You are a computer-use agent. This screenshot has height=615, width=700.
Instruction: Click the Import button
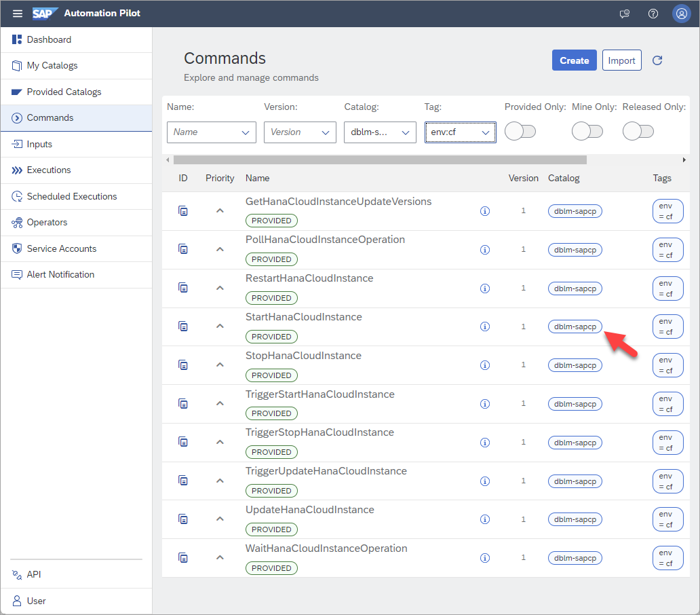pos(621,60)
